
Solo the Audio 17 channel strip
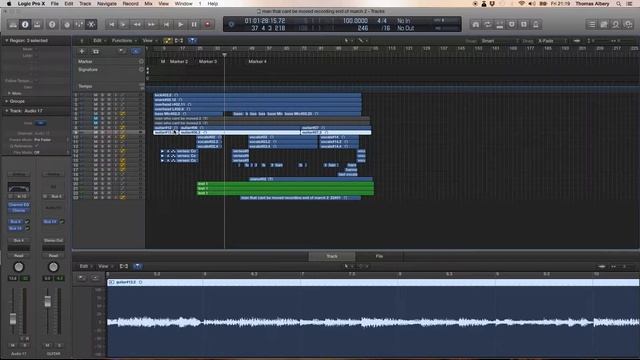pos(24,345)
